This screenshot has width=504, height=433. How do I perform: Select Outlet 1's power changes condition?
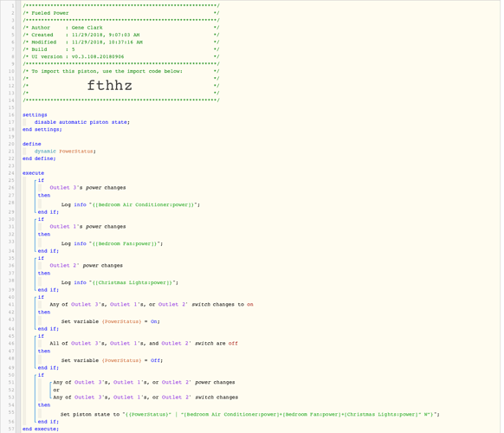[87, 227]
